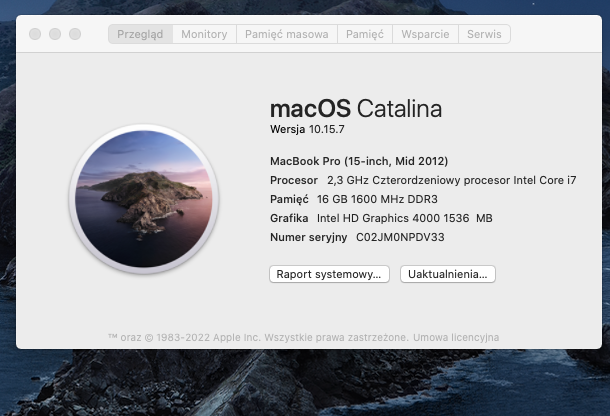The width and height of the screenshot is (610, 416).
Task: Click the Grafika label
Action: [289, 218]
